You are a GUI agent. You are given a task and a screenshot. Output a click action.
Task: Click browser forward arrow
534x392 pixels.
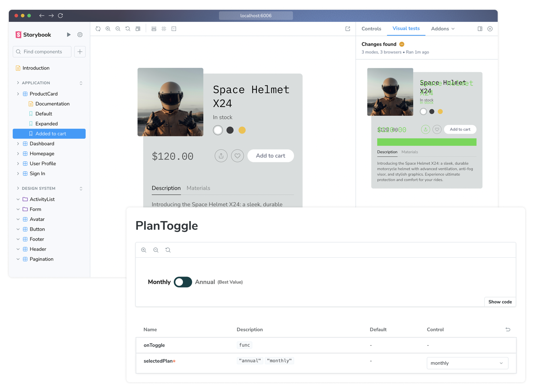pyautogui.click(x=51, y=16)
